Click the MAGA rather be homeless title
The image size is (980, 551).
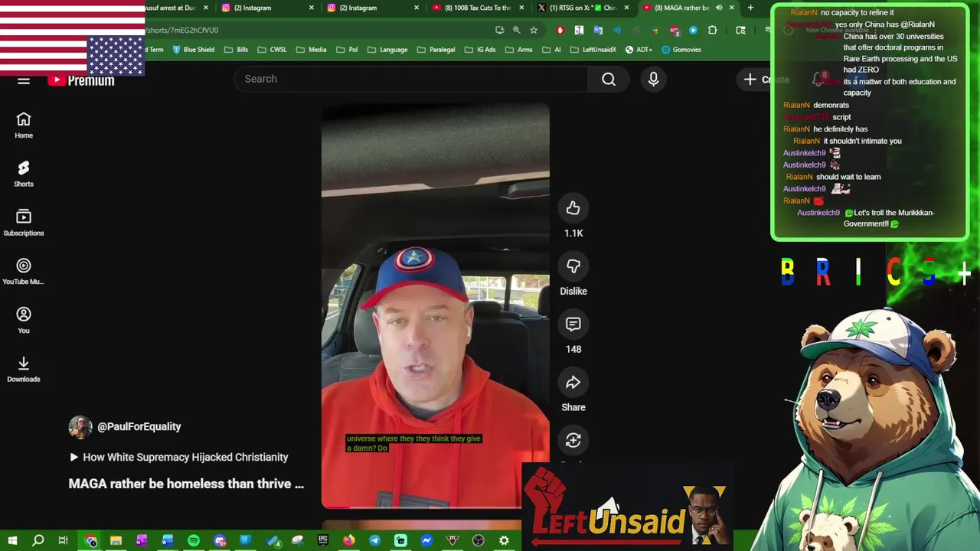pos(186,484)
